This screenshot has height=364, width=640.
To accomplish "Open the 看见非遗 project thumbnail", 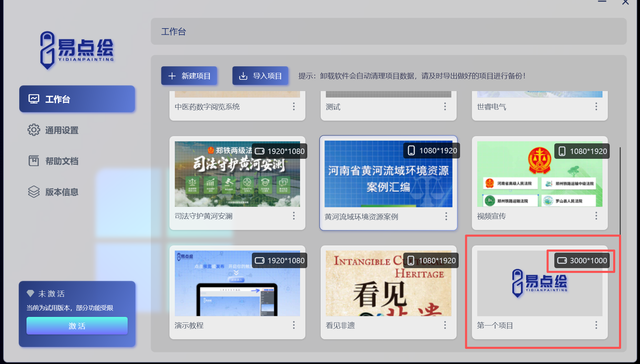I will (388, 283).
